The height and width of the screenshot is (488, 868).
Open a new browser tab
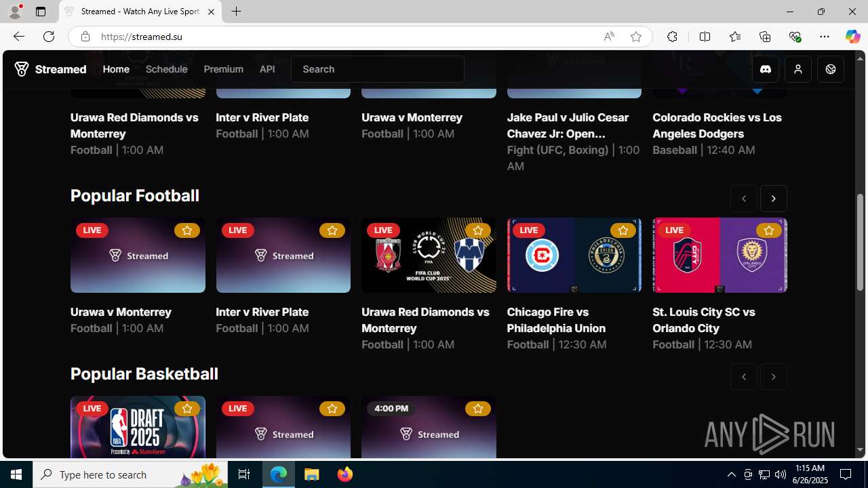coord(236,12)
